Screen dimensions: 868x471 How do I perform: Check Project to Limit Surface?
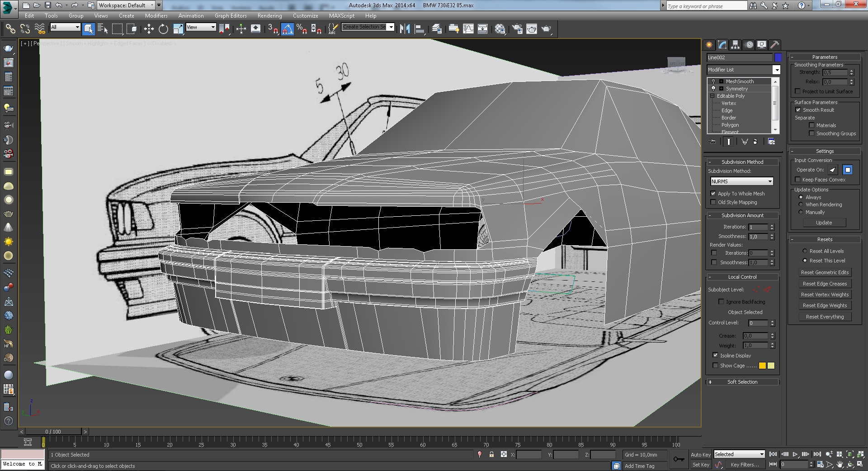(798, 91)
